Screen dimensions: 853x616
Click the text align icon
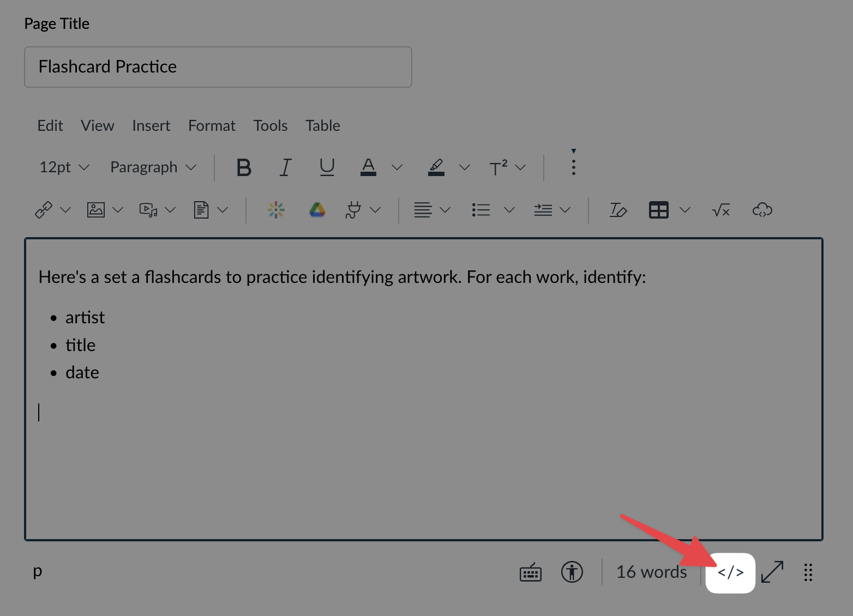(x=423, y=210)
